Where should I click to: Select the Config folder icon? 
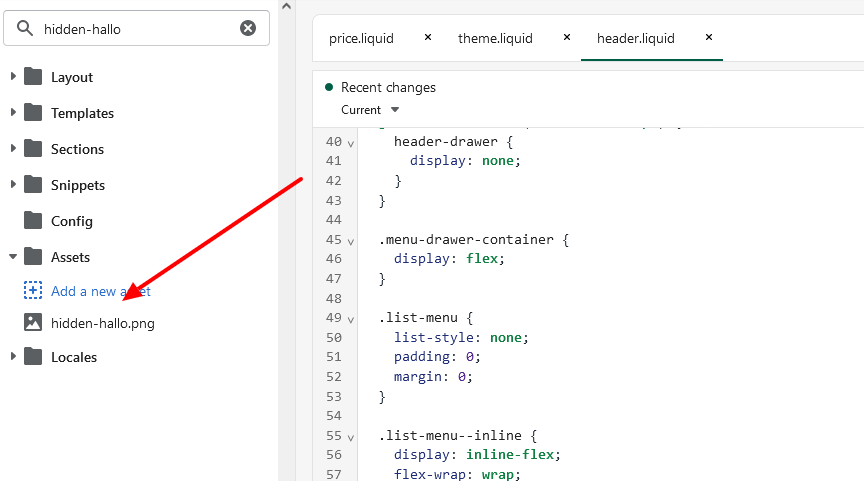tap(33, 220)
